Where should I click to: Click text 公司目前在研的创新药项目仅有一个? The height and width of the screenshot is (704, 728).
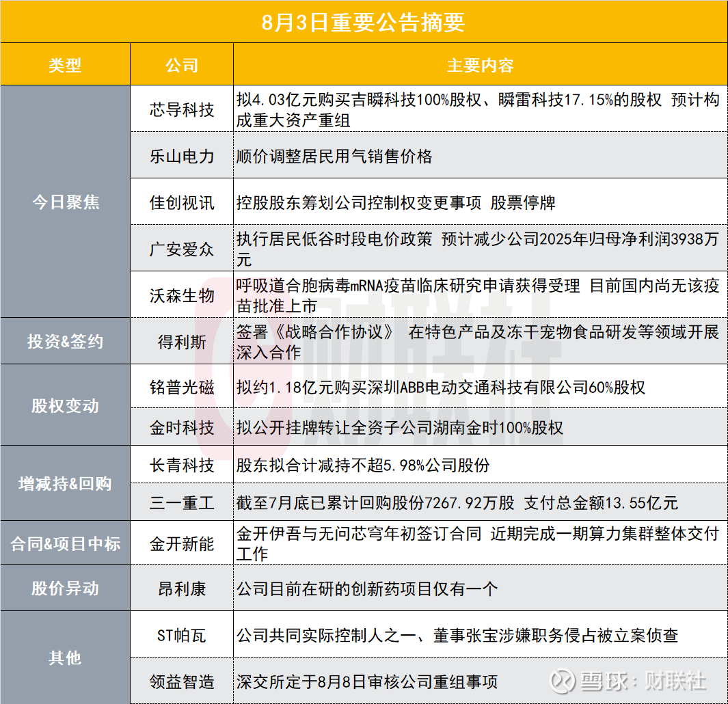[367, 588]
